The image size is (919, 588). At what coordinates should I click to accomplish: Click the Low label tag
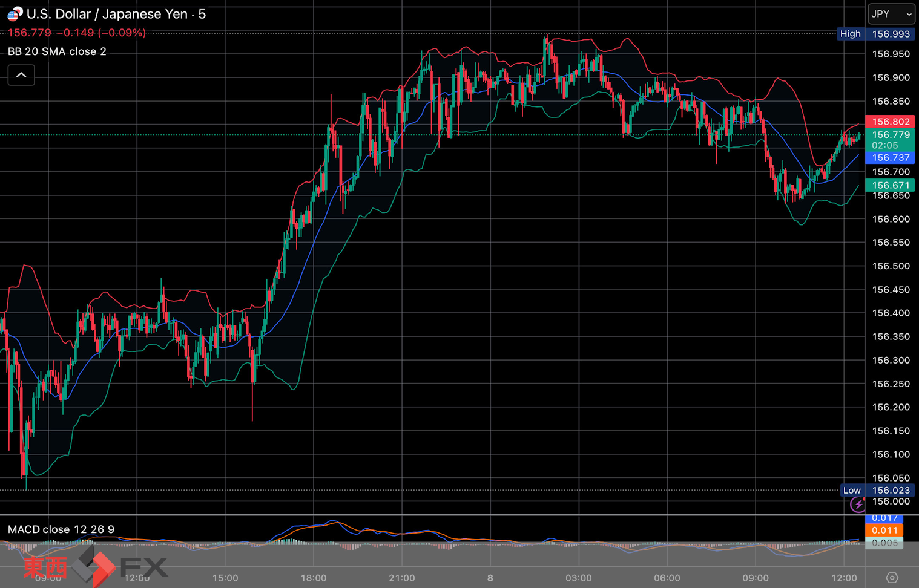point(852,490)
